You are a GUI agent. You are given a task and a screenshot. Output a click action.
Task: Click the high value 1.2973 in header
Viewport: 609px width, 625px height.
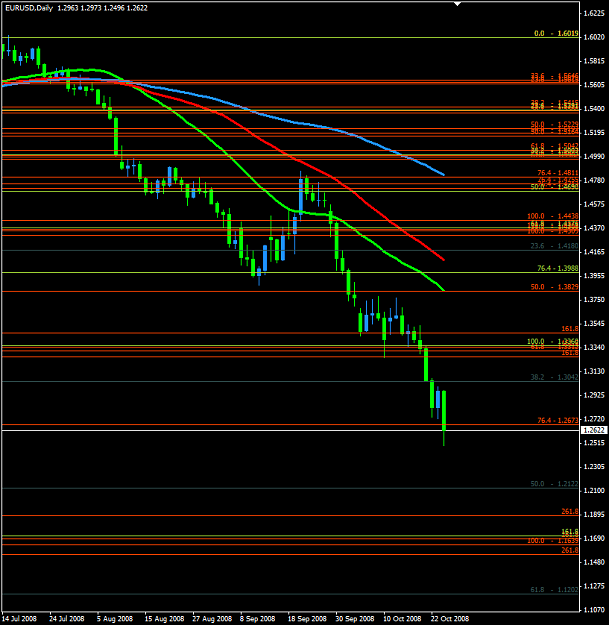91,8
